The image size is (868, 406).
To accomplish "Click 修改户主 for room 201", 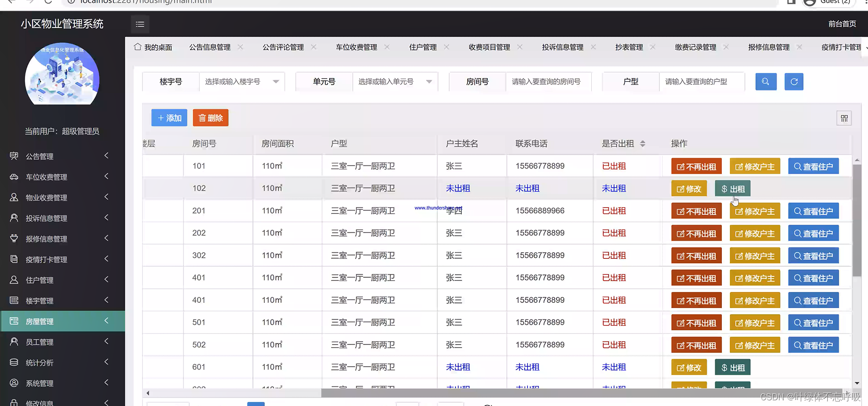I will tap(755, 211).
